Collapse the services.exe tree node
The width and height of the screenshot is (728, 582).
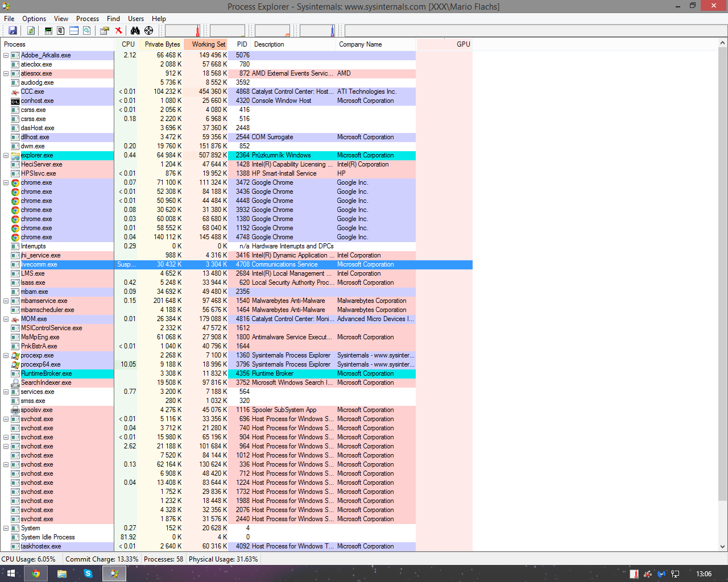(x=6, y=392)
